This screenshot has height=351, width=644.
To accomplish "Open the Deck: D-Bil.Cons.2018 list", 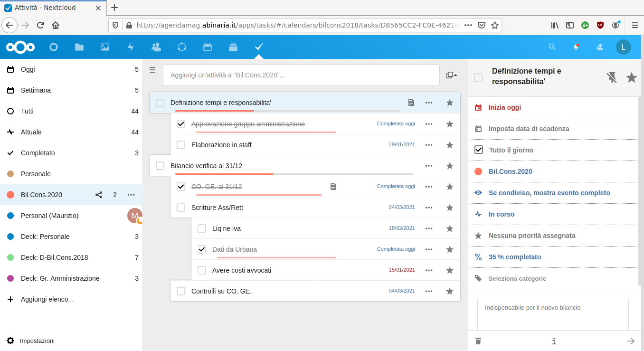I will [x=71, y=257].
